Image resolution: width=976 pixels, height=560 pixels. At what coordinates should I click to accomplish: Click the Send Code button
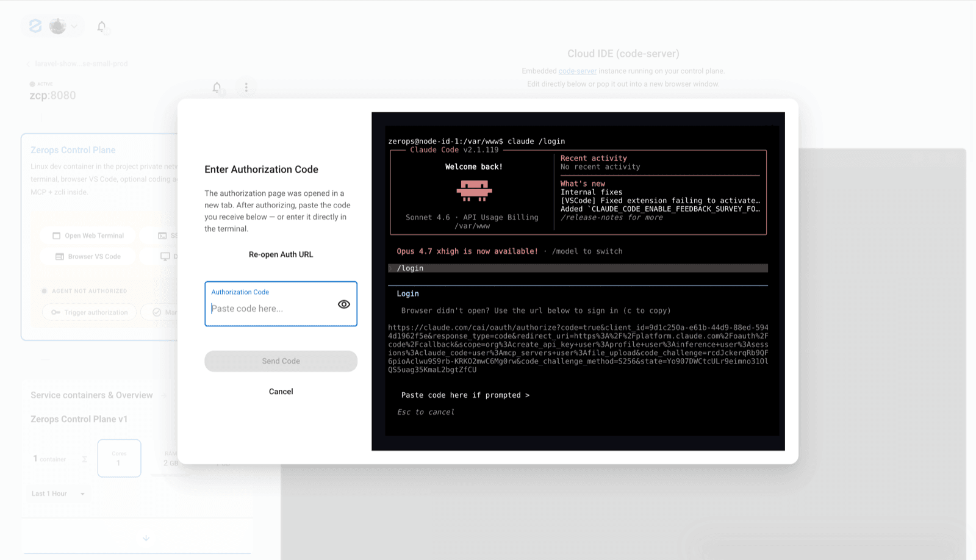click(x=281, y=361)
